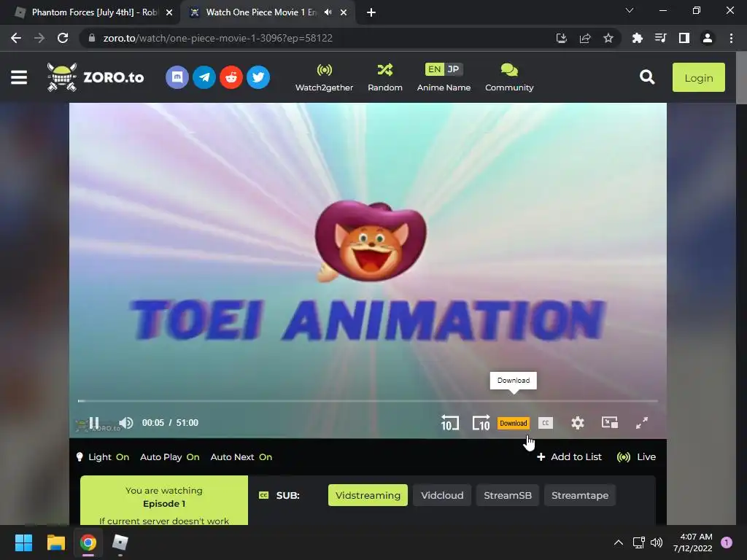Image resolution: width=747 pixels, height=560 pixels.
Task: Open a new browser tab
Action: 371,13
